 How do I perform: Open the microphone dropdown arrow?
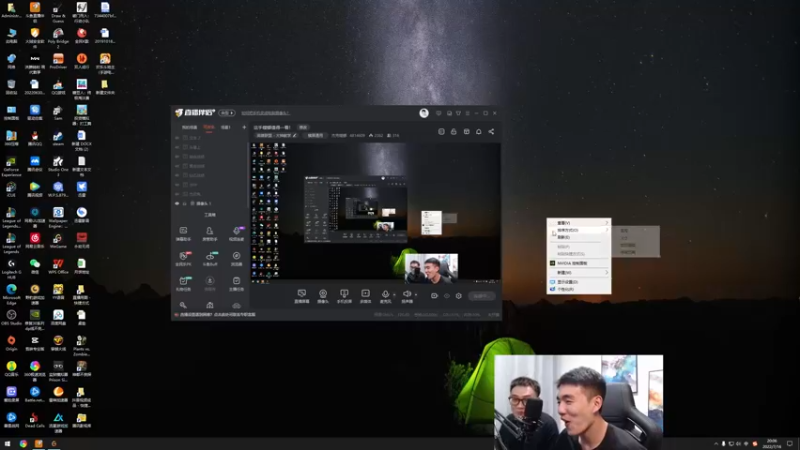pyautogui.click(x=394, y=294)
